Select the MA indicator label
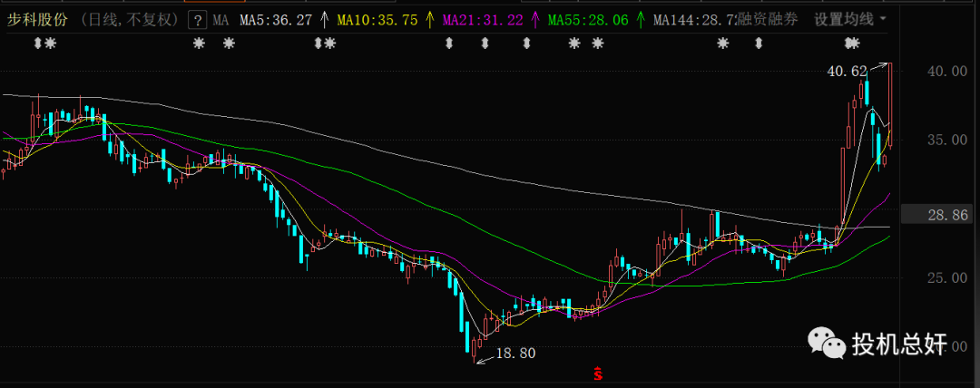The height and width of the screenshot is (388, 980). click(220, 19)
